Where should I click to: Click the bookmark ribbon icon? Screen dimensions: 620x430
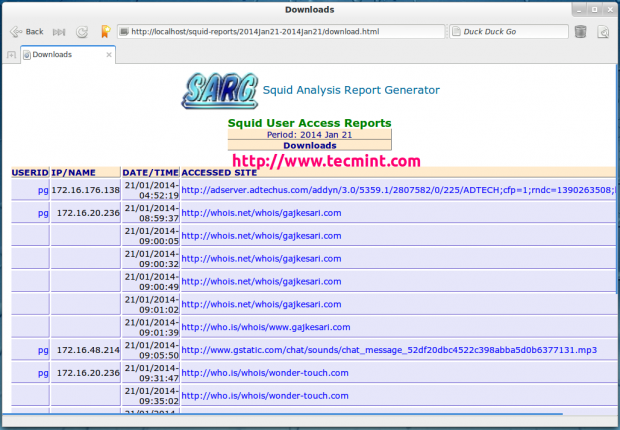click(105, 32)
